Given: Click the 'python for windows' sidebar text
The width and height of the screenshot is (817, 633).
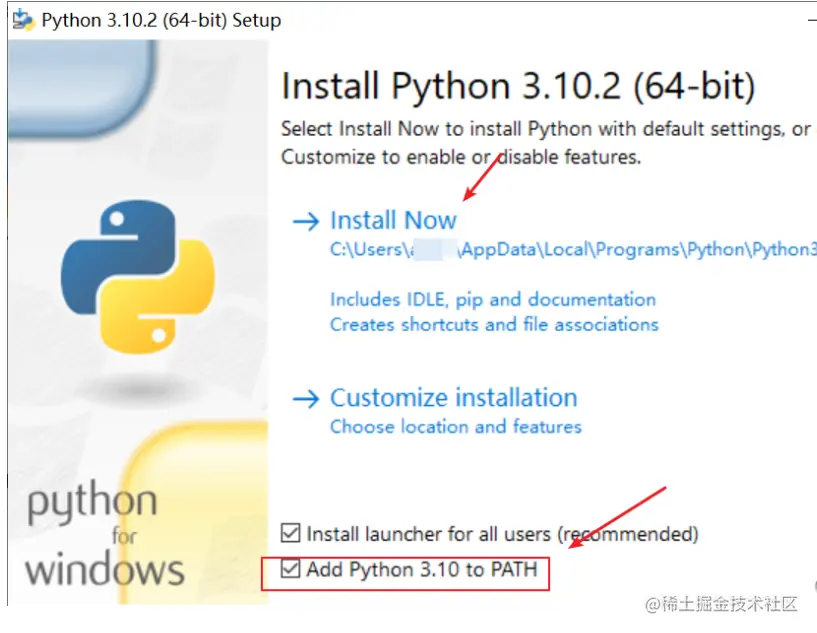Looking at the screenshot, I should coord(104,533).
